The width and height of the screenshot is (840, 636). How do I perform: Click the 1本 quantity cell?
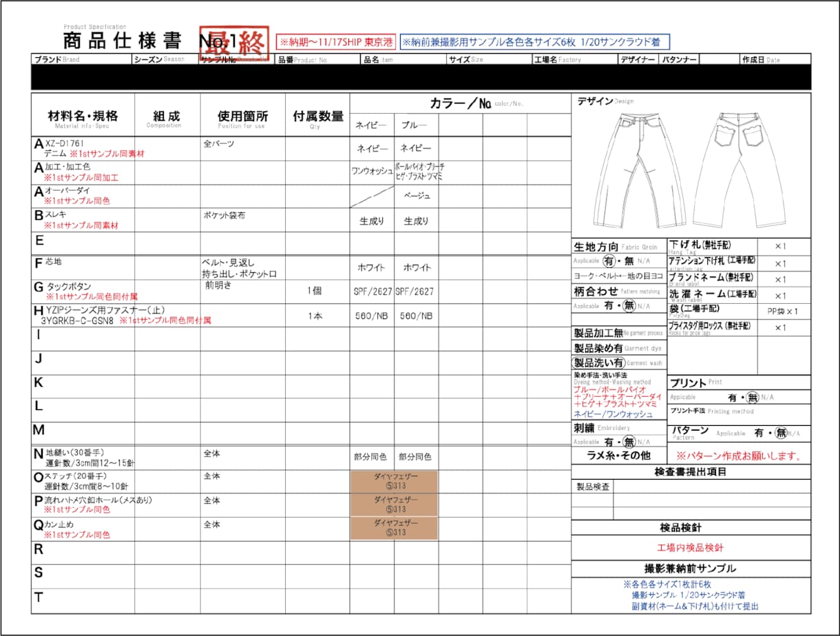point(315,316)
